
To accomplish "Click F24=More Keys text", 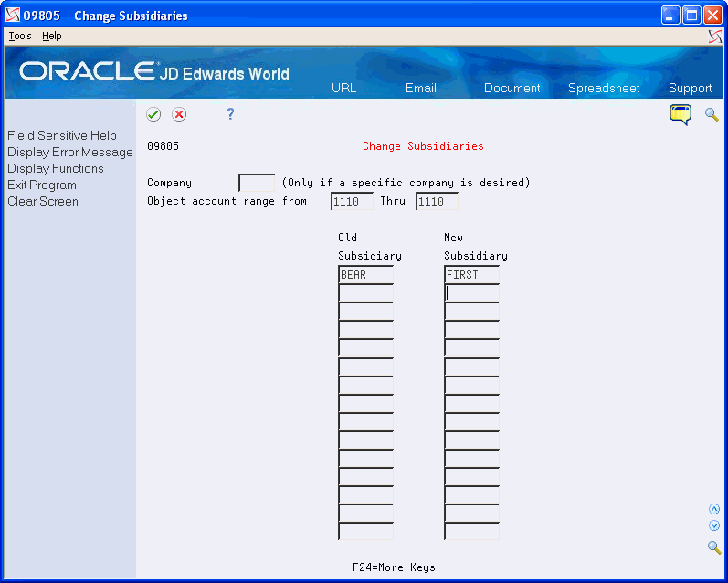I will (x=394, y=567).
